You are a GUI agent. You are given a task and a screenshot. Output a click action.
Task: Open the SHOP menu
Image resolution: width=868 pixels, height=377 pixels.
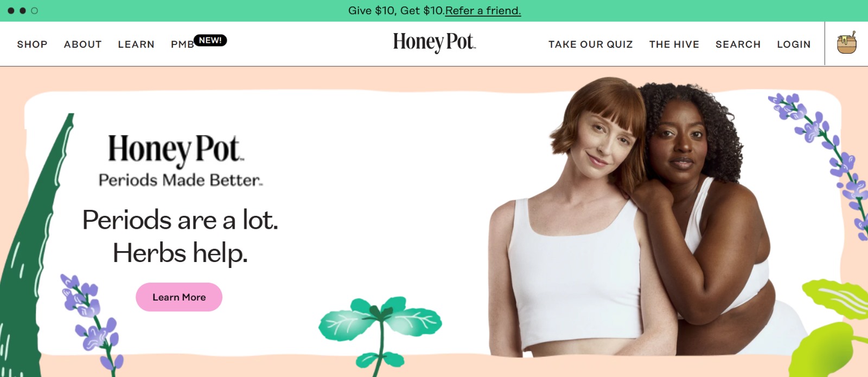pyautogui.click(x=32, y=44)
